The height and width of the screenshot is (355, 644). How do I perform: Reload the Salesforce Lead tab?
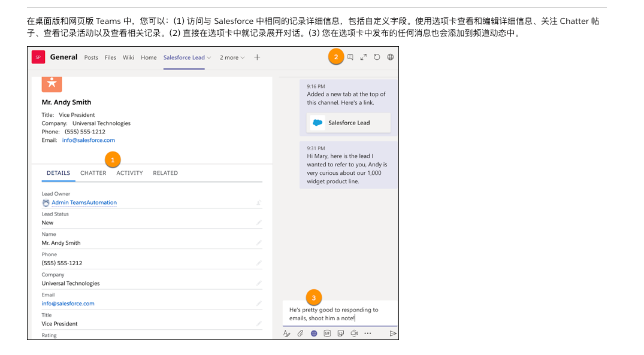click(x=377, y=57)
